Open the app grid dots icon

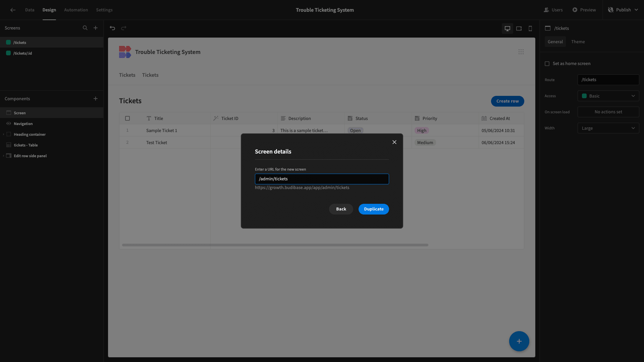coord(521,52)
